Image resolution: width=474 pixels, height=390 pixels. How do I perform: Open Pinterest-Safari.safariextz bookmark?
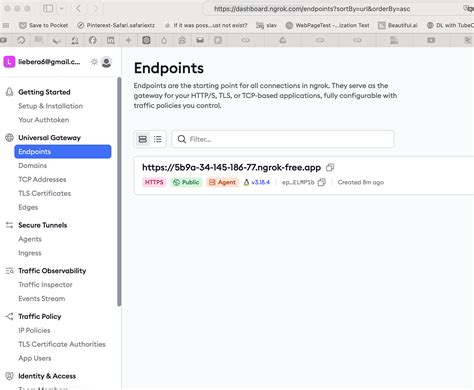[x=116, y=25]
